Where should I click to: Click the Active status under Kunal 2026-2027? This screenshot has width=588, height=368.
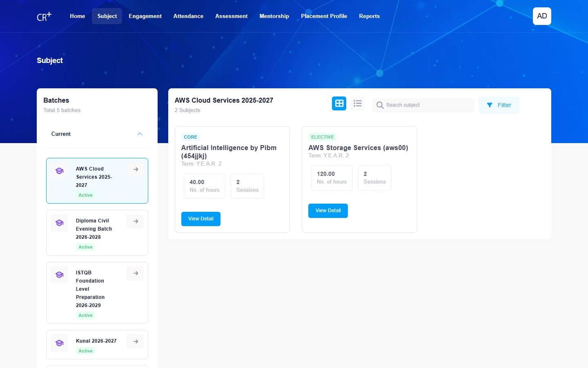pyautogui.click(x=85, y=351)
